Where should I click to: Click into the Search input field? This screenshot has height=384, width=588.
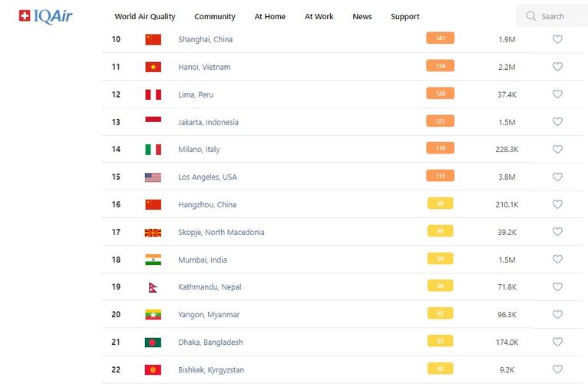[559, 16]
